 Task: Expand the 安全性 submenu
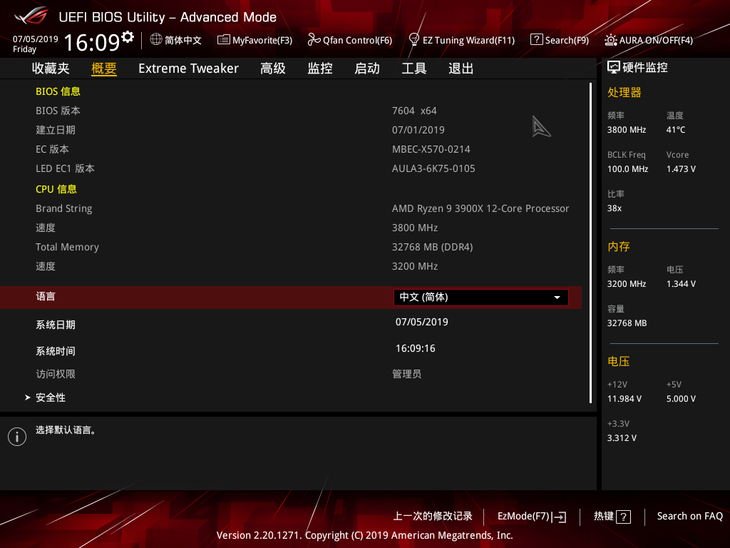point(50,398)
